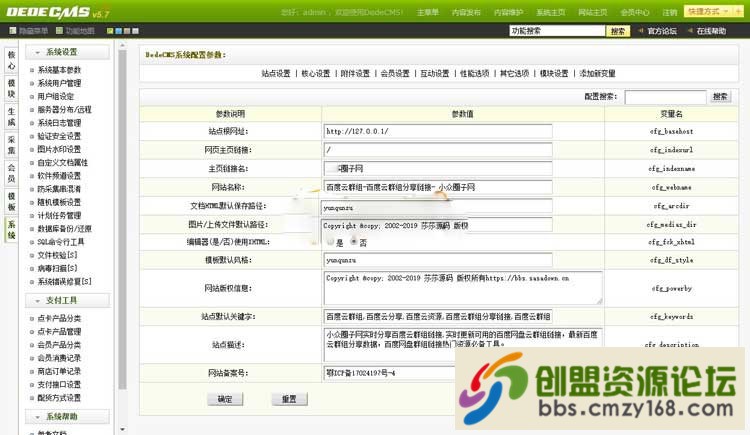Switch to the 核心 side tab
The image size is (750, 435).
point(11,60)
